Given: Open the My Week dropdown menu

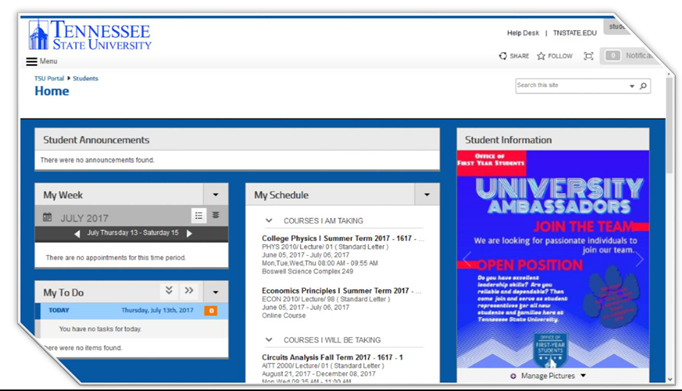Looking at the screenshot, I should [x=215, y=194].
